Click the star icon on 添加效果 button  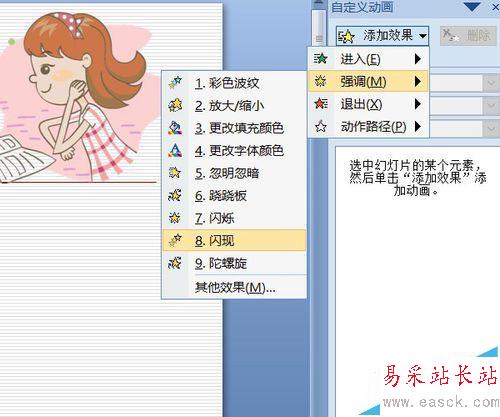coord(346,36)
